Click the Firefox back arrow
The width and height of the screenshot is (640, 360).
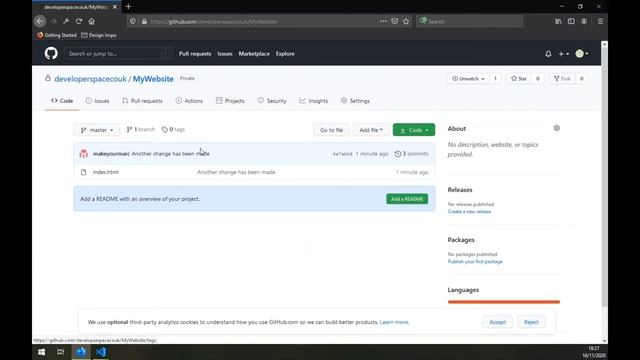point(40,21)
